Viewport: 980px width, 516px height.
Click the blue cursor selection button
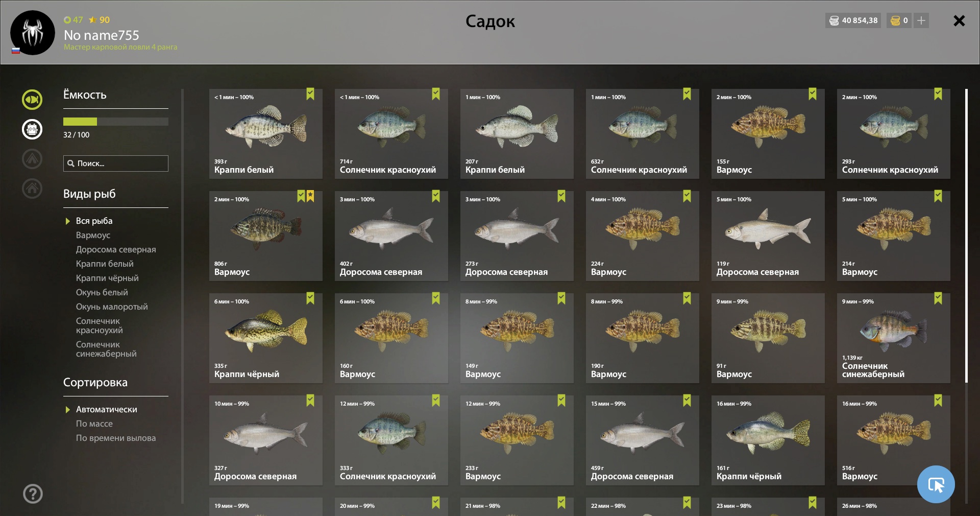point(936,484)
